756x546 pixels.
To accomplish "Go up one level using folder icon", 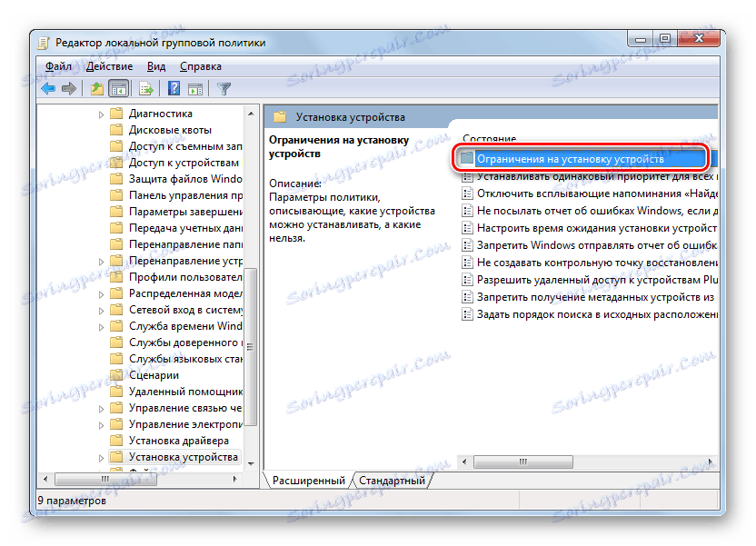I will click(97, 89).
